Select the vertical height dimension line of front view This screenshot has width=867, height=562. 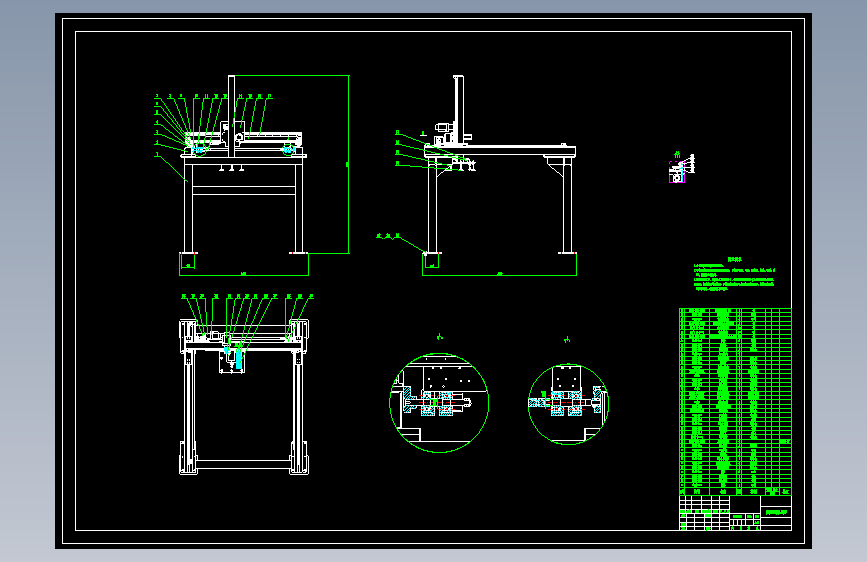point(348,164)
